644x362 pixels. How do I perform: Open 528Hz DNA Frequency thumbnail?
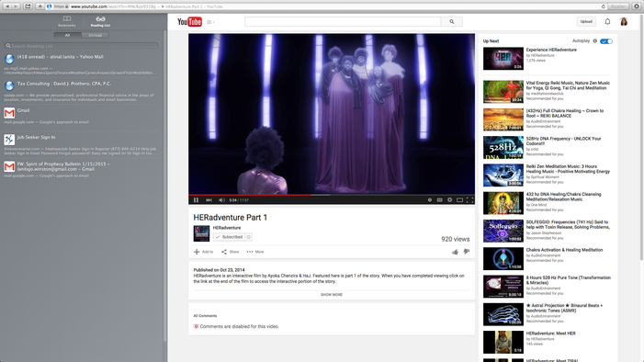click(503, 148)
